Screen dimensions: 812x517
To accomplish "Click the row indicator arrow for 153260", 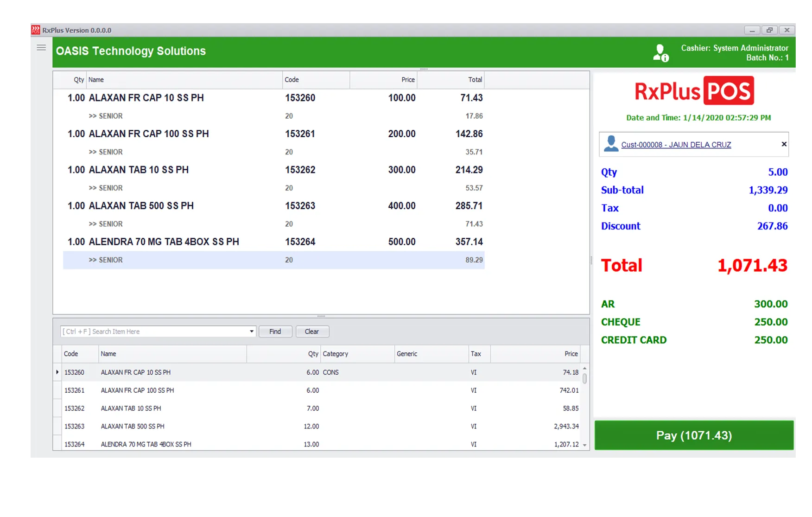I will click(x=57, y=372).
